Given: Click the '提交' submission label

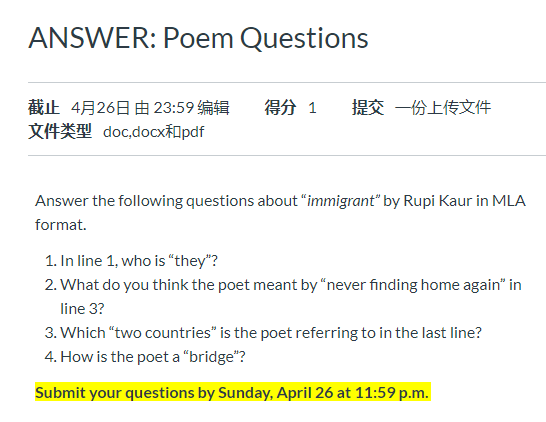Looking at the screenshot, I should point(368,108).
